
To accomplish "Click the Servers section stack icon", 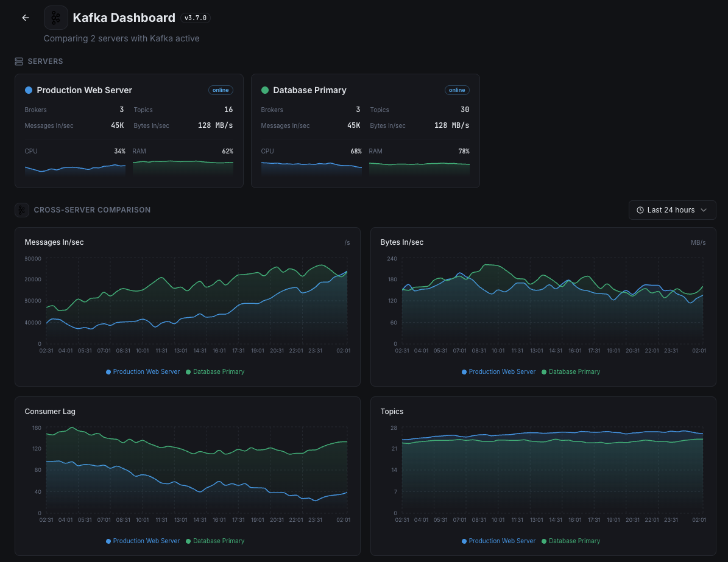I will [19, 61].
